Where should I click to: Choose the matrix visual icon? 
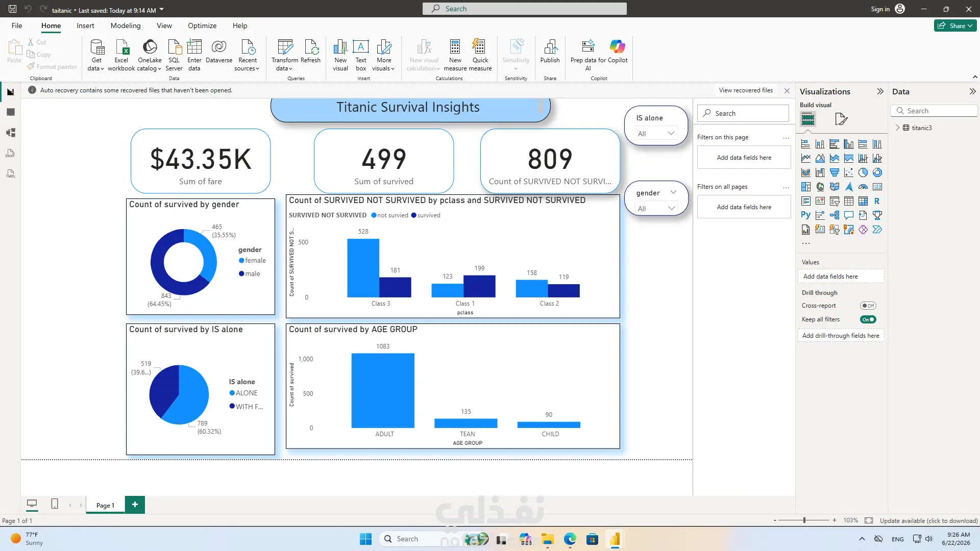(x=863, y=202)
